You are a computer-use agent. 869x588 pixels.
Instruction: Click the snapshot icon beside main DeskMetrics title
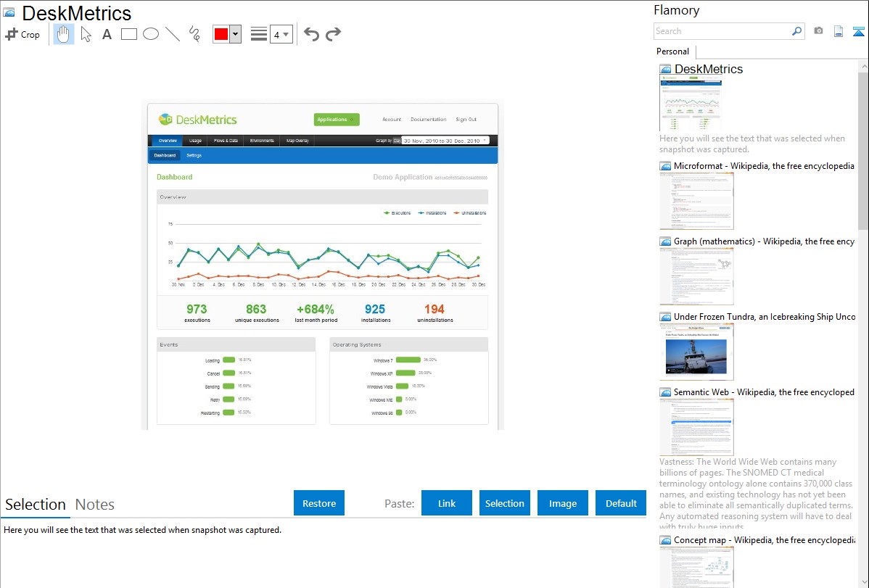(9, 13)
